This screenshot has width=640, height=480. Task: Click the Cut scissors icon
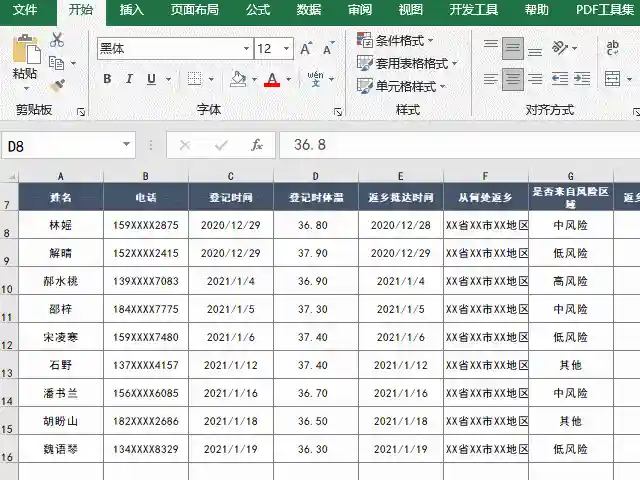coord(57,40)
